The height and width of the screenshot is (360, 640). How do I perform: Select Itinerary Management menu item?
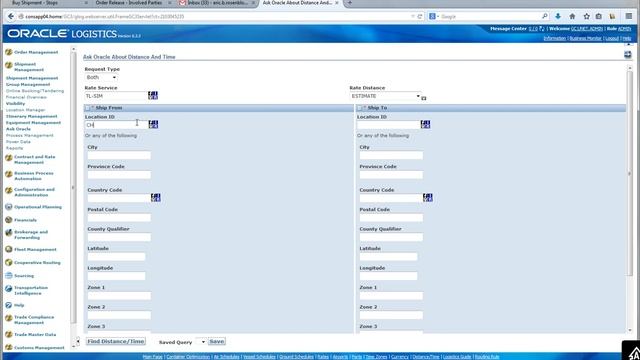[x=31, y=116]
